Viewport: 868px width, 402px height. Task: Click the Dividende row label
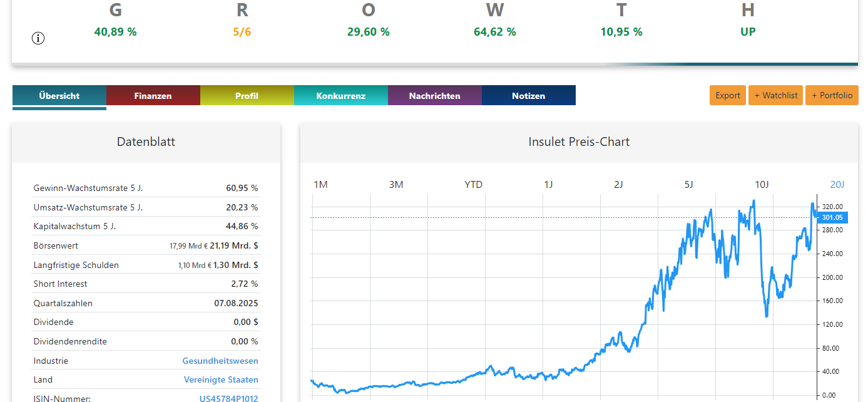[x=53, y=322]
